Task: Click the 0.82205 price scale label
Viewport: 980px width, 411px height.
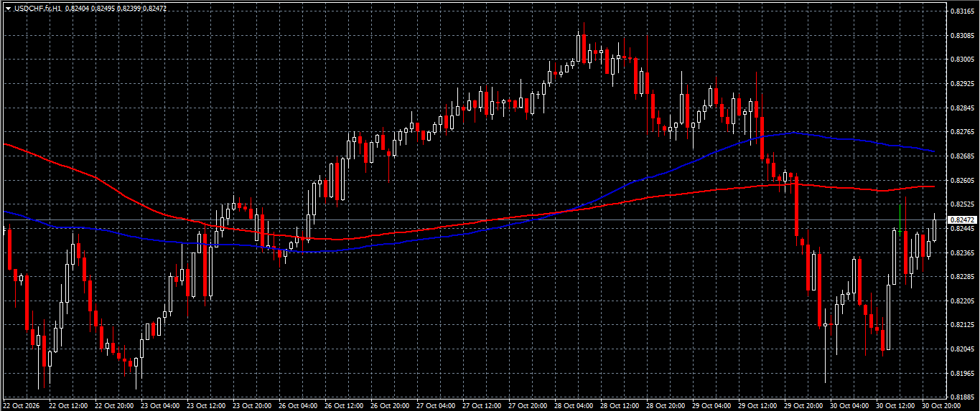Action: (962, 301)
